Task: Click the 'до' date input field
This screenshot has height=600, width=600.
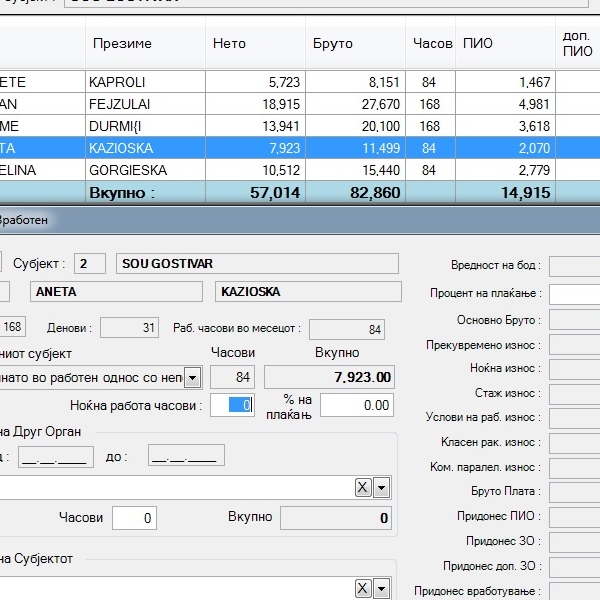Action: tap(186, 456)
